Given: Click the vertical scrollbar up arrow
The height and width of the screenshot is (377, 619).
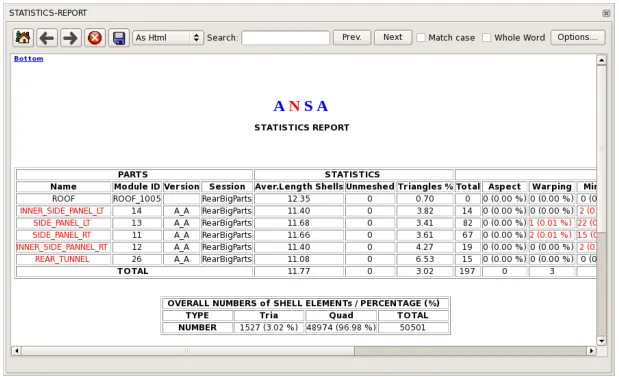Looking at the screenshot, I should pos(601,60).
